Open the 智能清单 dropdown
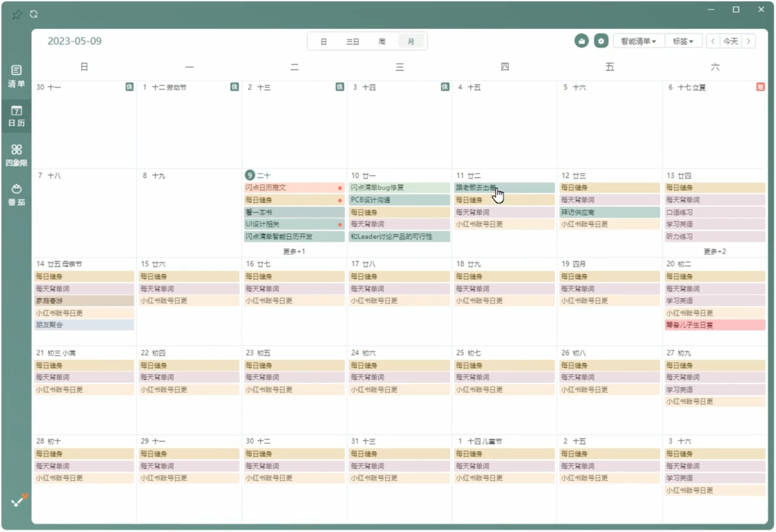 coord(638,41)
